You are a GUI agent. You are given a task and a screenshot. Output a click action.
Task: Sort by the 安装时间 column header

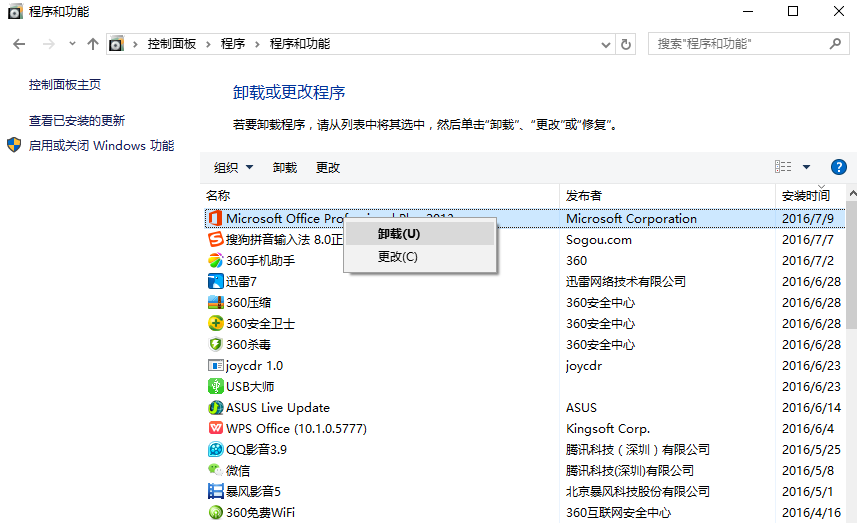[811, 195]
